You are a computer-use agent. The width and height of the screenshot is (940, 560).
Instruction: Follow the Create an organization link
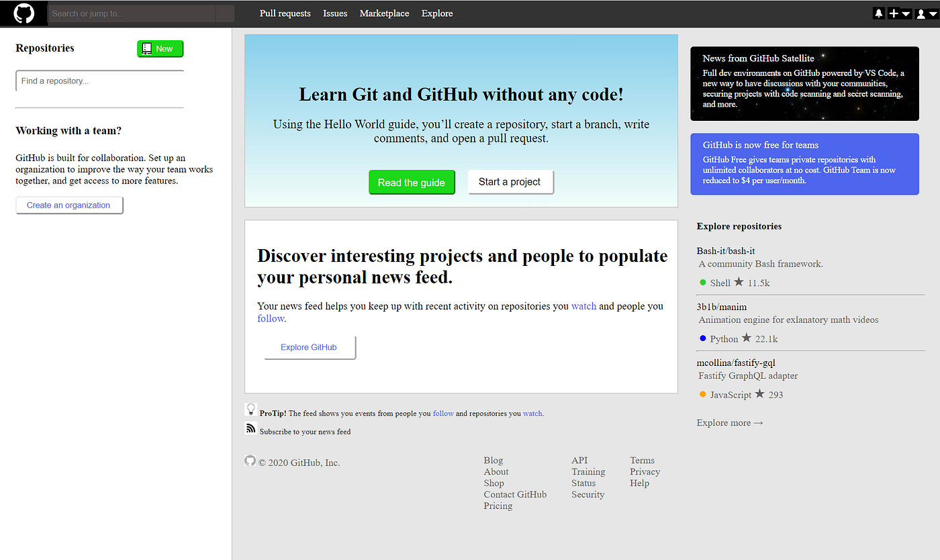point(69,205)
